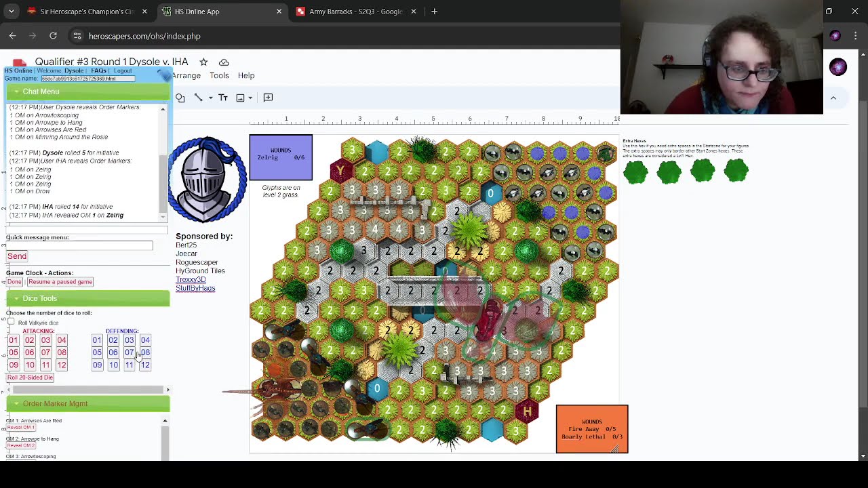
Task: Open the Arrange menu
Action: (186, 75)
